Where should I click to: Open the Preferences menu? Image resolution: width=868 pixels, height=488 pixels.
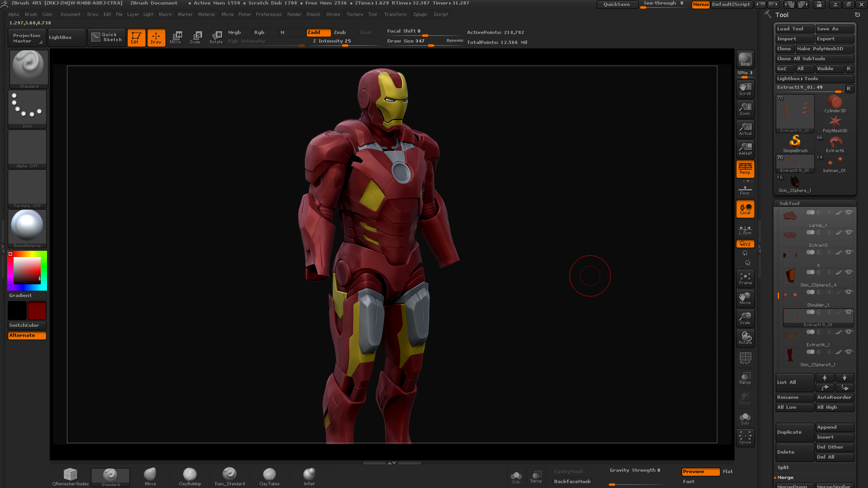point(269,14)
